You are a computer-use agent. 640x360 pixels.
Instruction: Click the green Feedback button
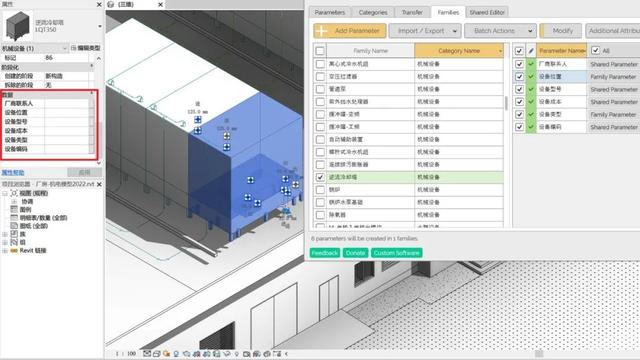(324, 253)
